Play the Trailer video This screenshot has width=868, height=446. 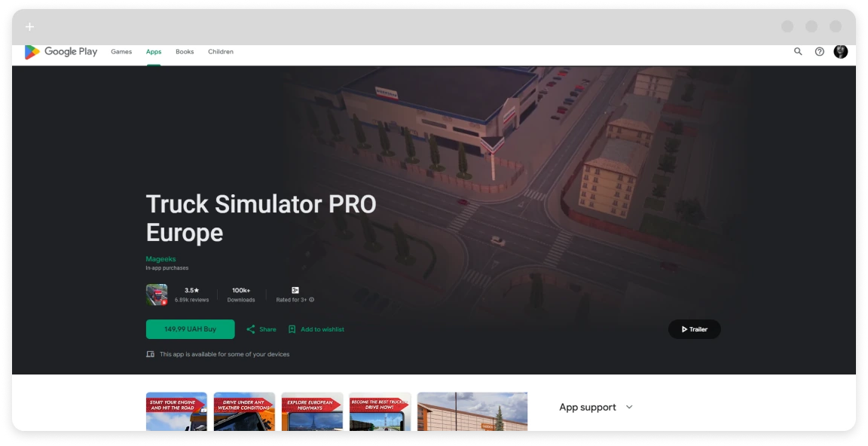pos(694,329)
